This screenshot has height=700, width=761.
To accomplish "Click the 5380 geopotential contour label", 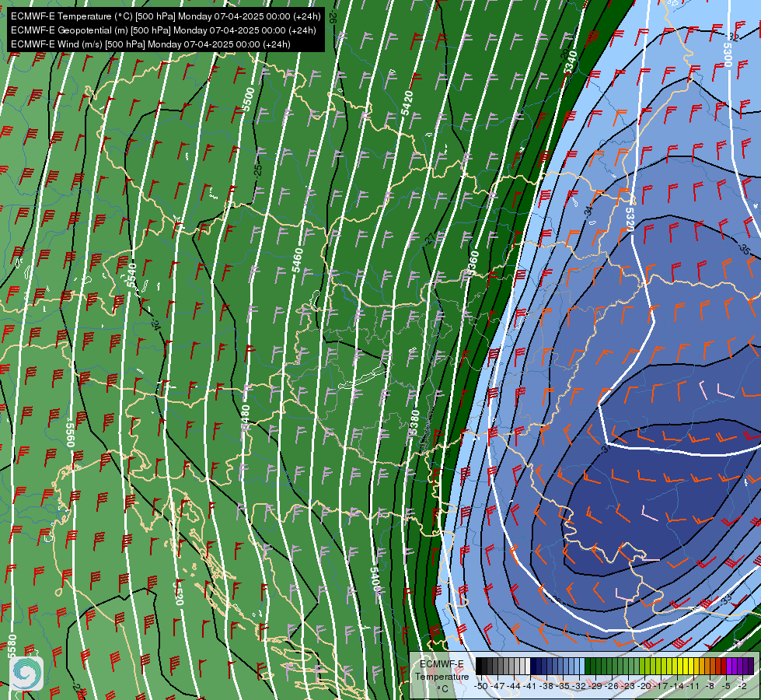I will point(414,422).
